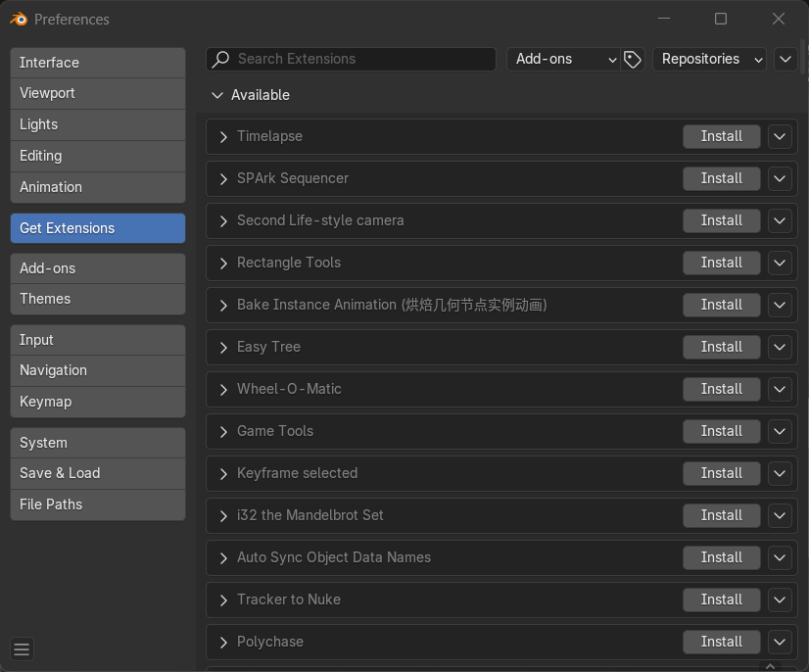Open options chevron for Polychase extension
809x672 pixels.
pyautogui.click(x=780, y=643)
